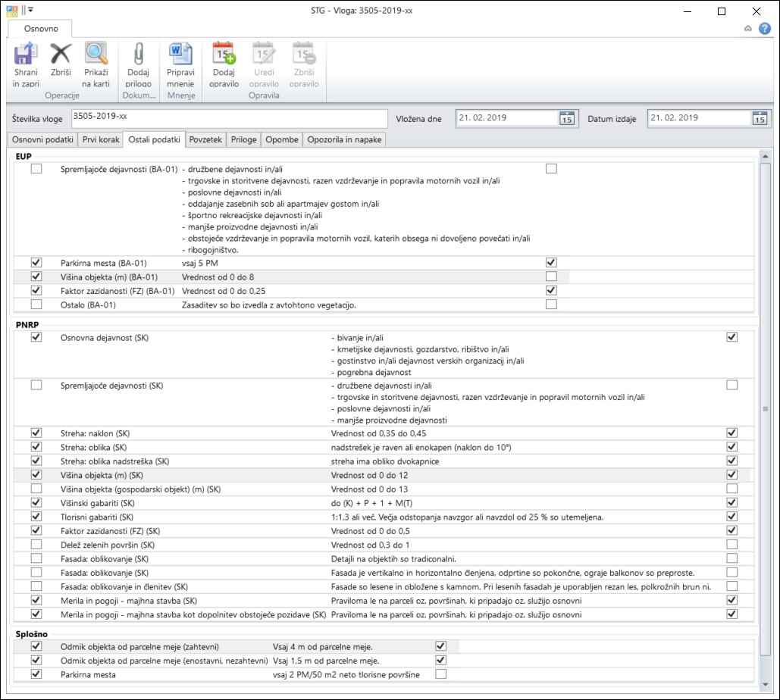The image size is (780, 700).
Task: Open the Priloge tab
Action: click(244, 139)
